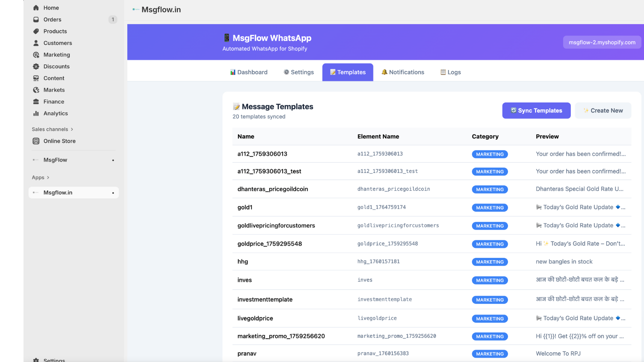The image size is (644, 362).
Task: Click template name goldlivepricingforcustomers
Action: [x=276, y=226]
